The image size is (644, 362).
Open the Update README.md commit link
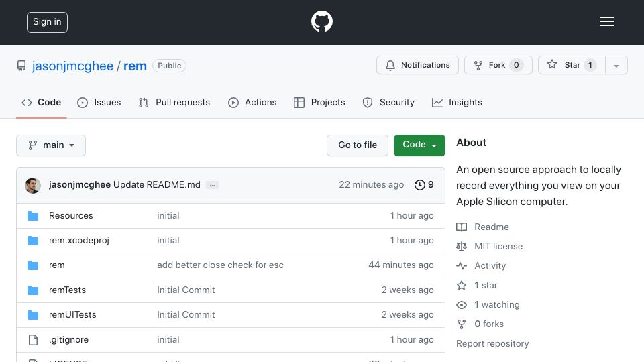click(157, 185)
